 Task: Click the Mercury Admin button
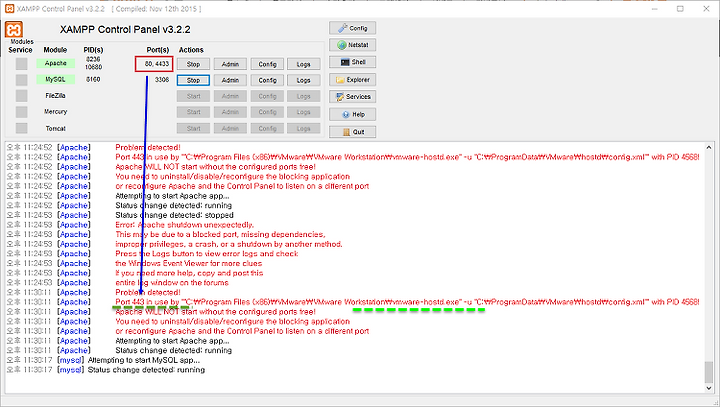coord(230,112)
